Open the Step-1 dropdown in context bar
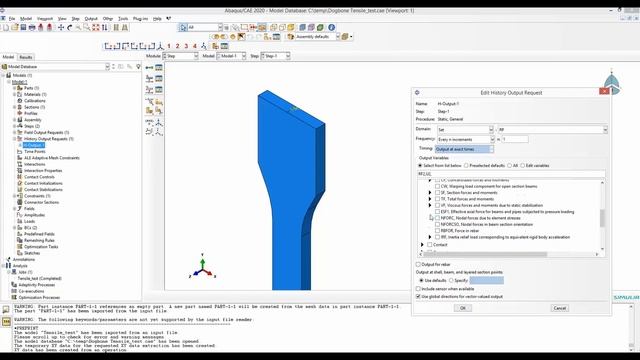The width and height of the screenshot is (640, 360). (276, 56)
